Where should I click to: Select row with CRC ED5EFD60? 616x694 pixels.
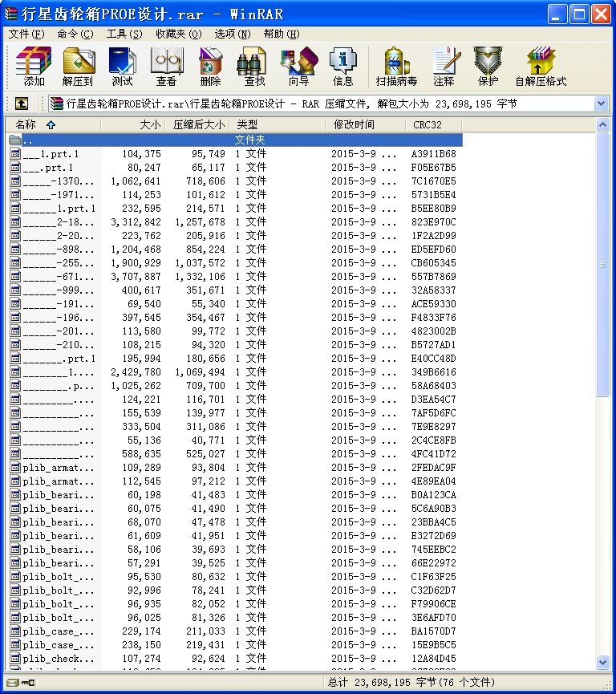coord(236,250)
